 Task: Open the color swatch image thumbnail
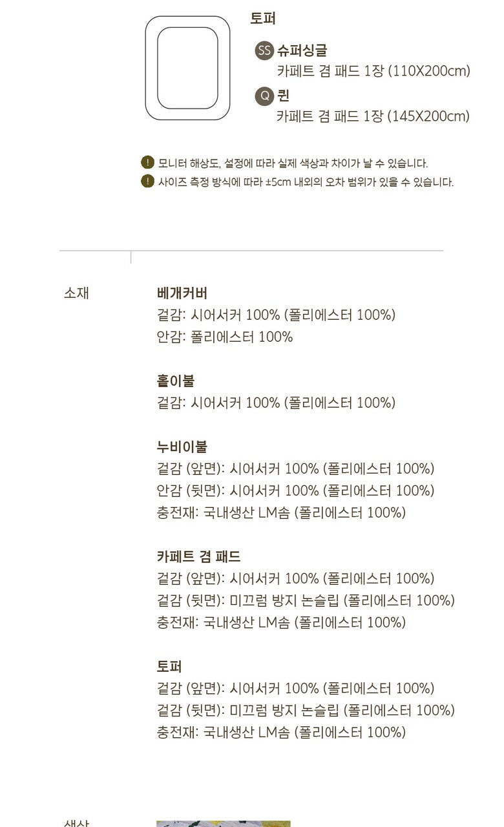tap(223, 823)
